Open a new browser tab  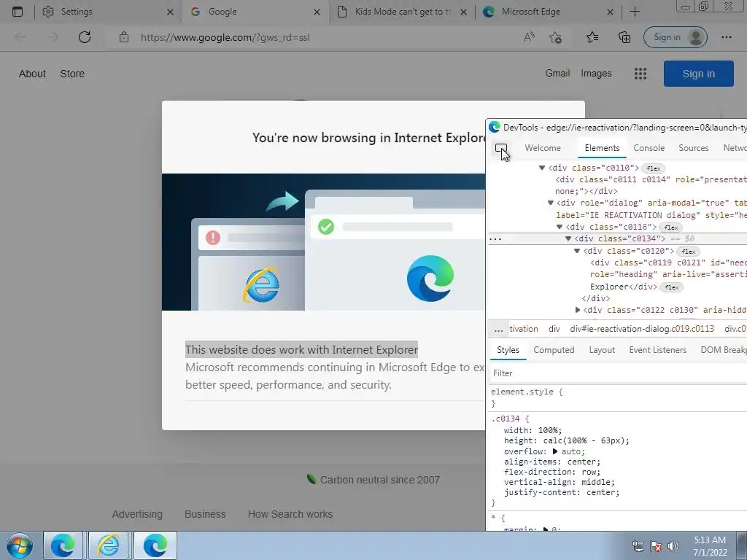(635, 12)
